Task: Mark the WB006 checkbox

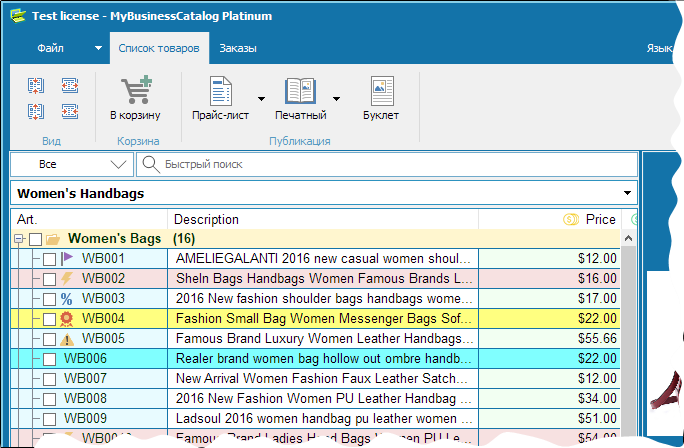Action: tap(49, 359)
